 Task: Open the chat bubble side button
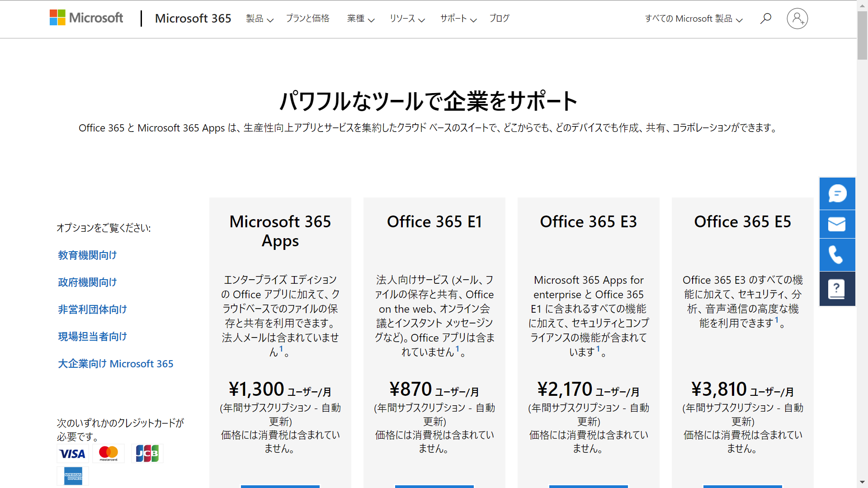(837, 194)
